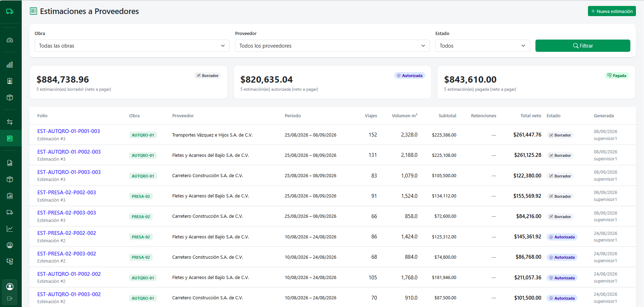Click Borrador badge in the $884,738.96 card
The width and height of the screenshot is (644, 307).
pos(207,76)
